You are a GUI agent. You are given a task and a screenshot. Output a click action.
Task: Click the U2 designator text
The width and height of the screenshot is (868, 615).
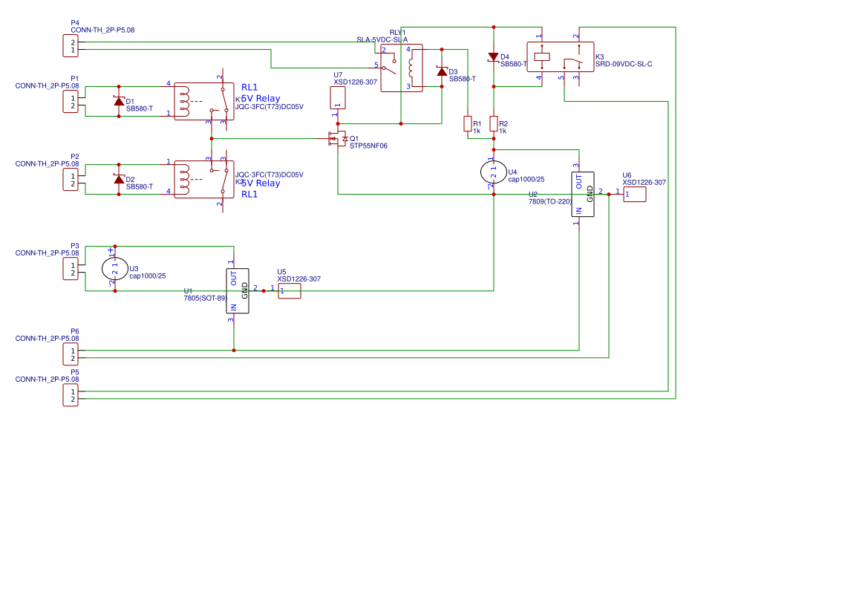coord(533,195)
